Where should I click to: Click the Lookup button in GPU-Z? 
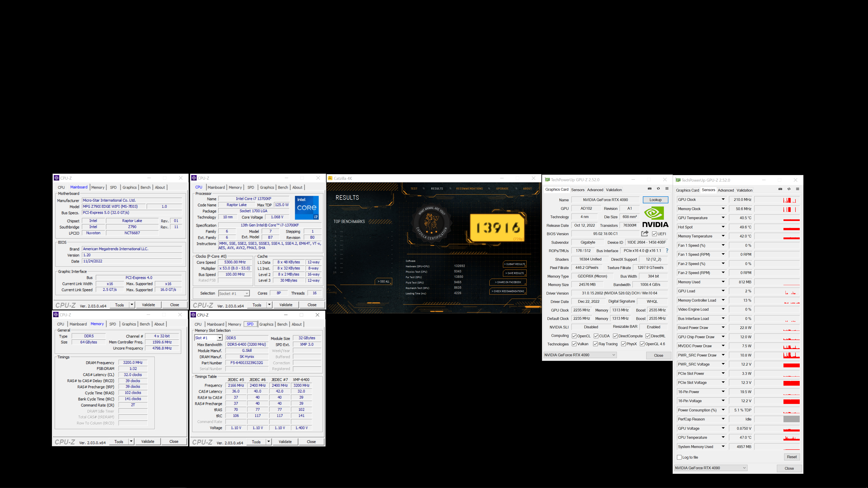click(x=655, y=200)
